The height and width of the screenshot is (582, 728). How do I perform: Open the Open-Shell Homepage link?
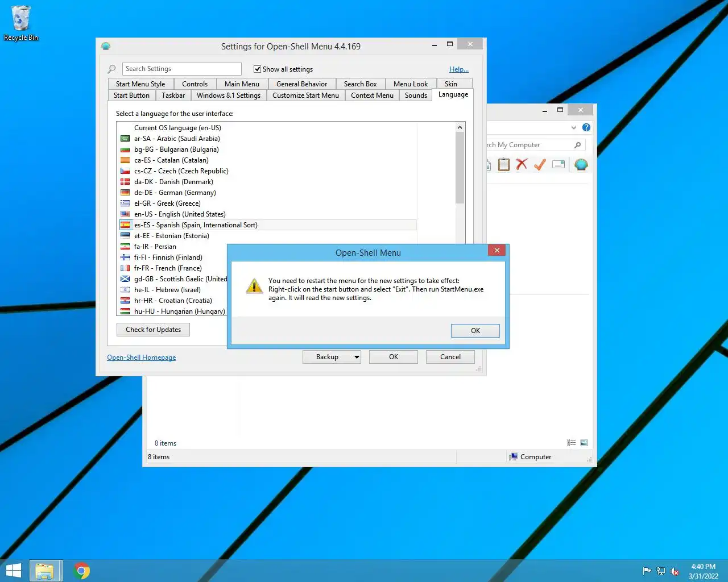(141, 357)
